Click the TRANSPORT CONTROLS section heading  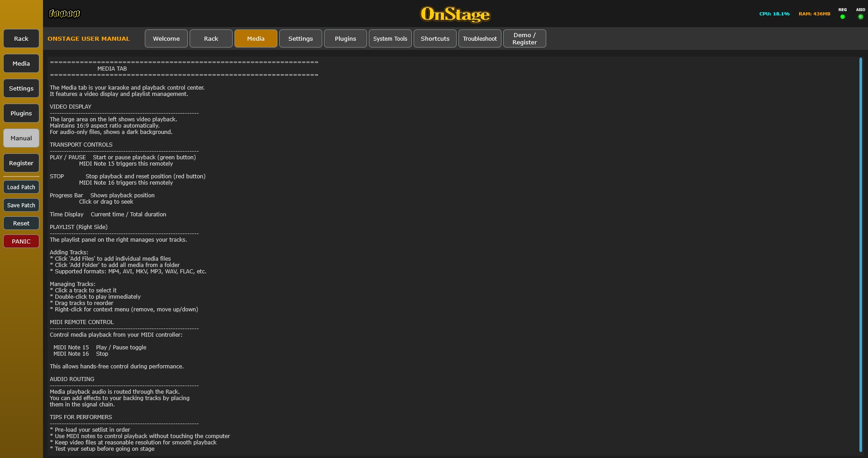tap(81, 145)
